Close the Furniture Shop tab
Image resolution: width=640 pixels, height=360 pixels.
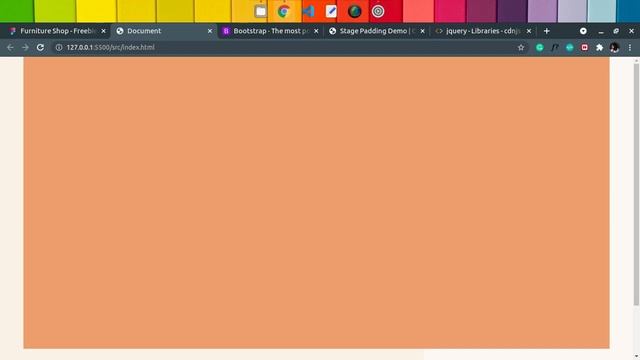[x=104, y=31]
